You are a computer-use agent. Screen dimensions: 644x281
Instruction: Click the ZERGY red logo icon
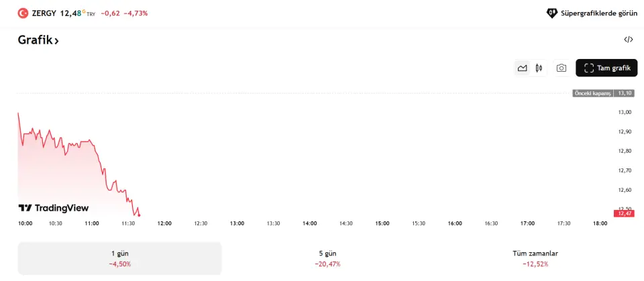click(23, 13)
